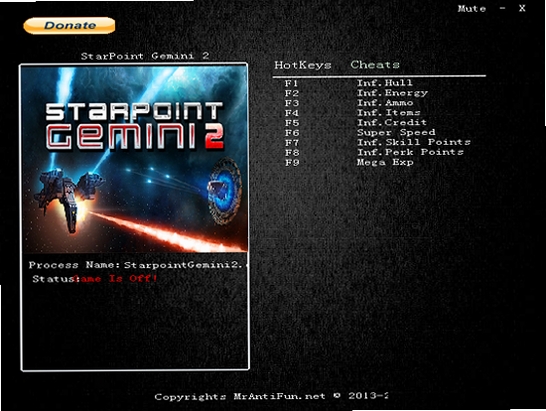546x411 pixels.
Task: Select the HotKeys column header
Action: click(303, 65)
